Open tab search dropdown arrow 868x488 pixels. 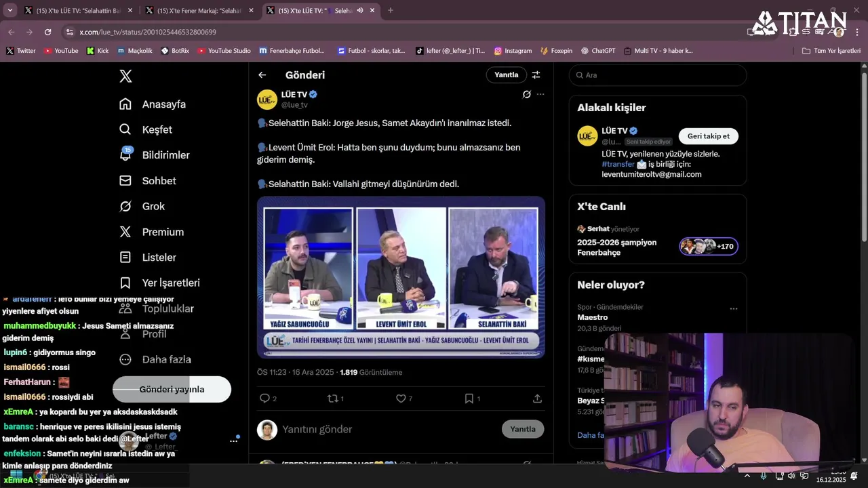click(9, 10)
